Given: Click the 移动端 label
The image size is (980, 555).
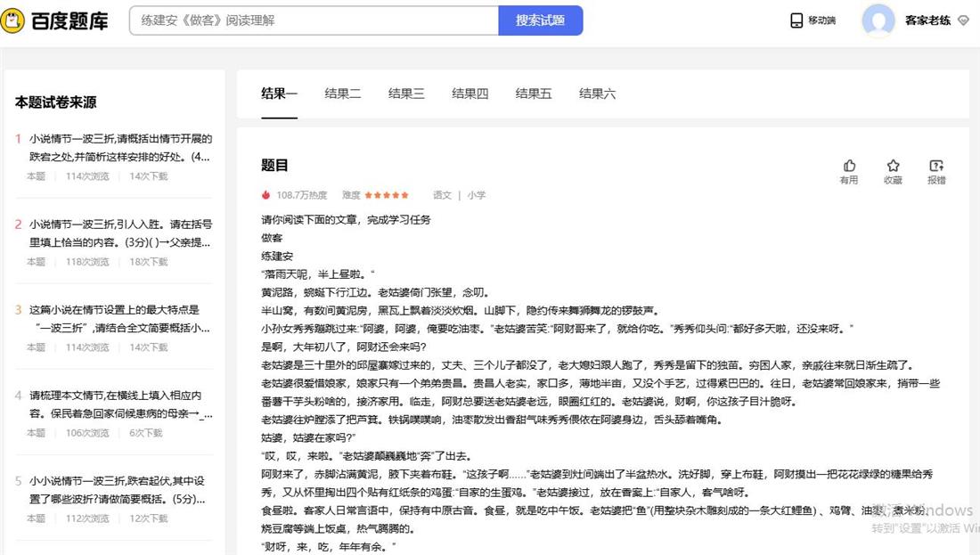Looking at the screenshot, I should [822, 20].
